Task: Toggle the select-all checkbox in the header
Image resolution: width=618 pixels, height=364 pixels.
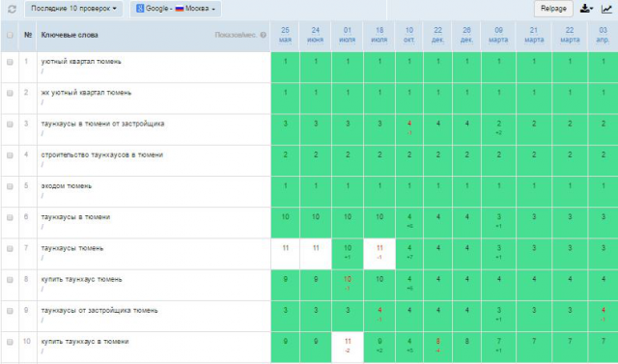Action: tap(10, 35)
